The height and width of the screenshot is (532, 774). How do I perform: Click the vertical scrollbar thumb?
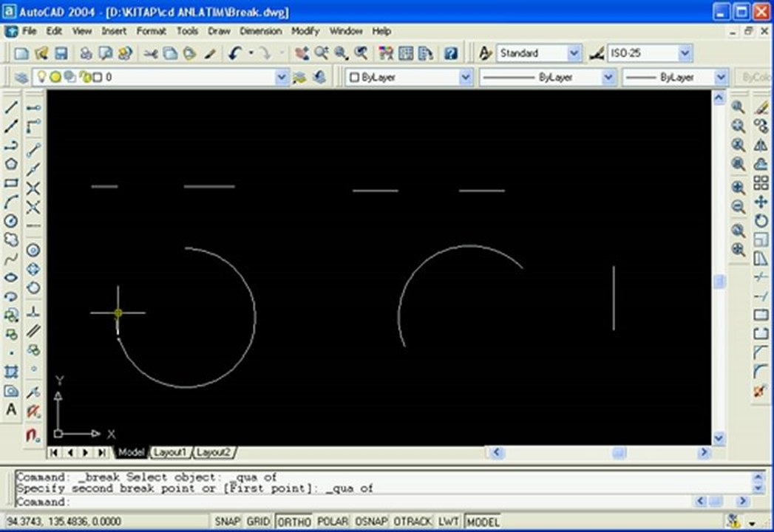(719, 282)
